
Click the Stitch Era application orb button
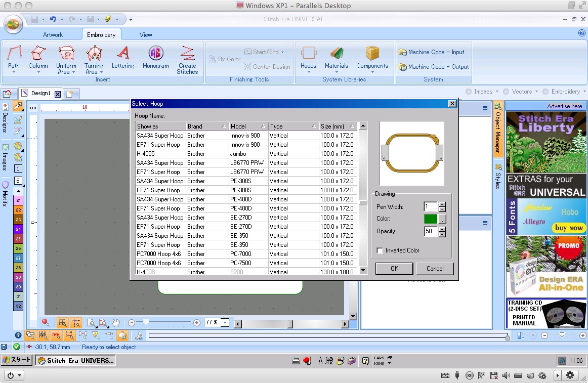tap(13, 24)
